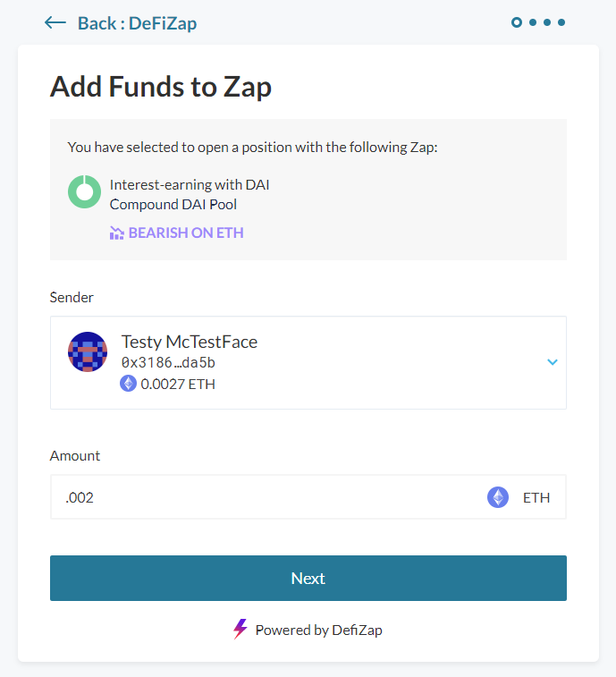Screen dimensions: 616x677
Task: Select the fourth step indicator dot
Action: coord(561,22)
